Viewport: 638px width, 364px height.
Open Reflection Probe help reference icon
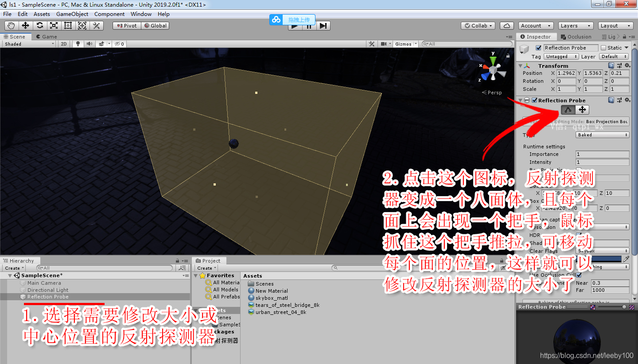(611, 100)
